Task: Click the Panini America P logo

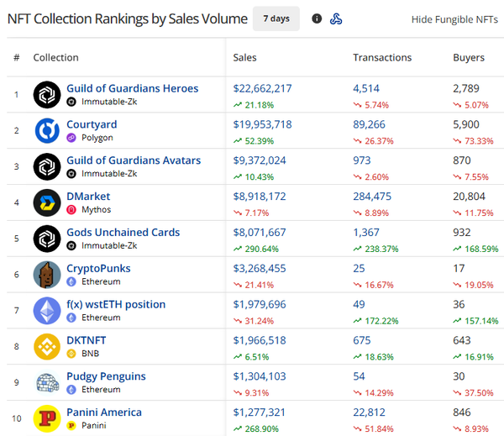Action: [x=47, y=418]
